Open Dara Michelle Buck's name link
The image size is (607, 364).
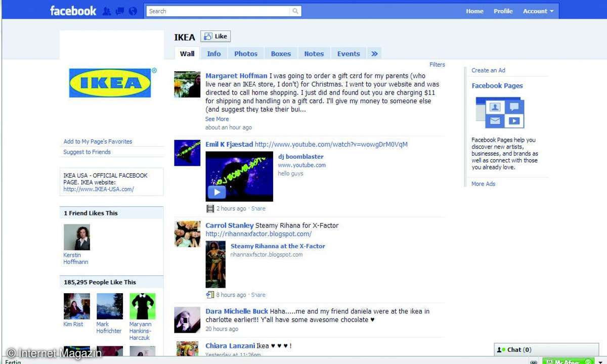pyautogui.click(x=237, y=311)
